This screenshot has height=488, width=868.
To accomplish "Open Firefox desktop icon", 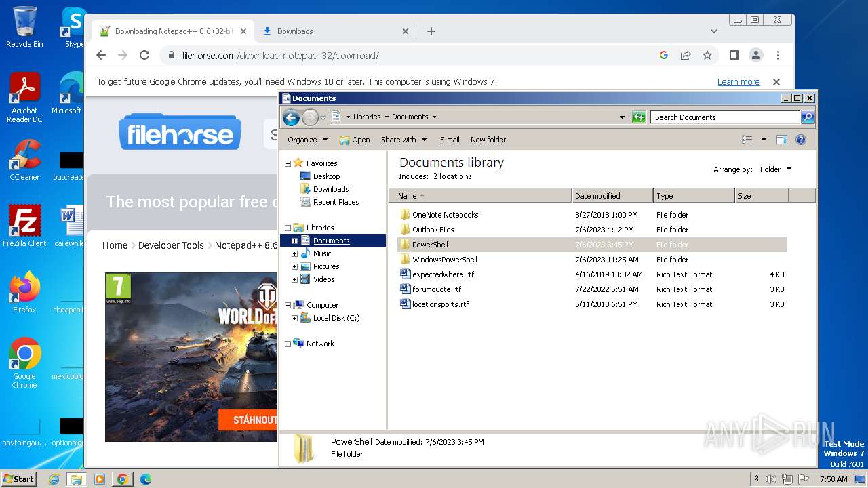I will (x=24, y=292).
